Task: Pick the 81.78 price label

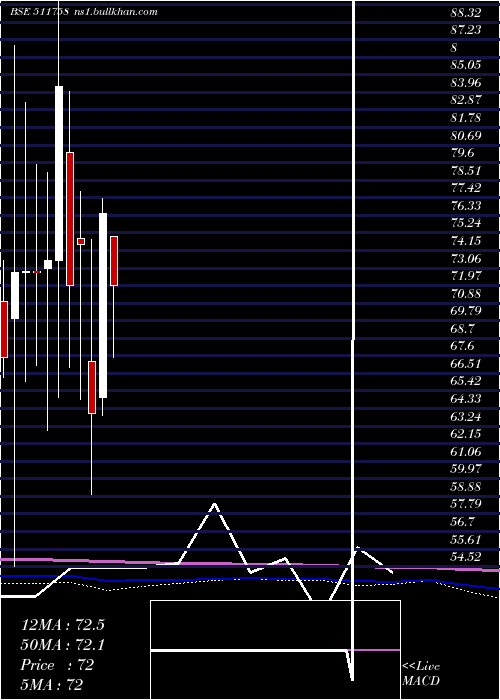Action: pyautogui.click(x=466, y=118)
